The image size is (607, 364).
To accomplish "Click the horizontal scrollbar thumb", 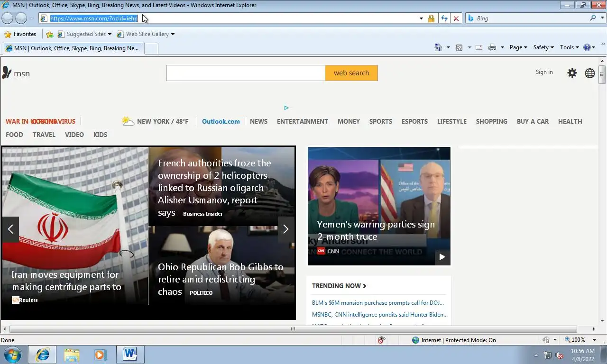I will point(293,329).
